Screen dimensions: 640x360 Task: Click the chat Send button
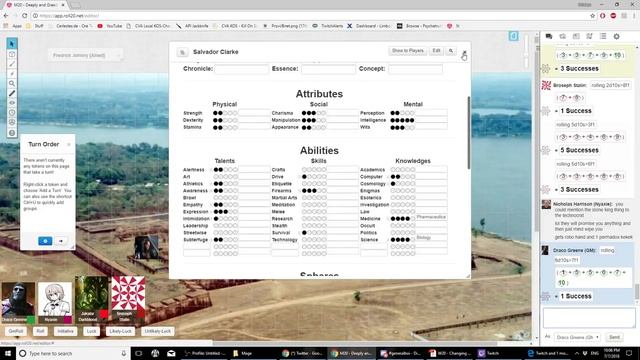[x=614, y=338]
